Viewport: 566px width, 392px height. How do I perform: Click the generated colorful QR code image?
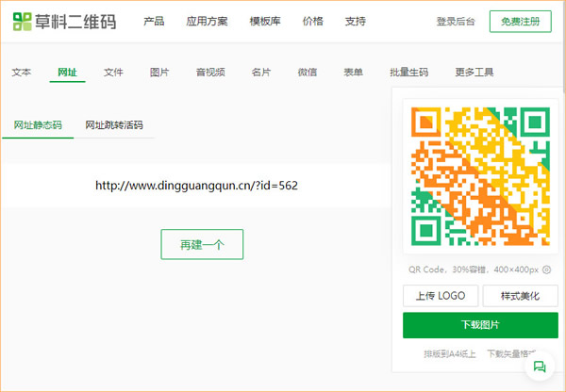click(x=480, y=176)
